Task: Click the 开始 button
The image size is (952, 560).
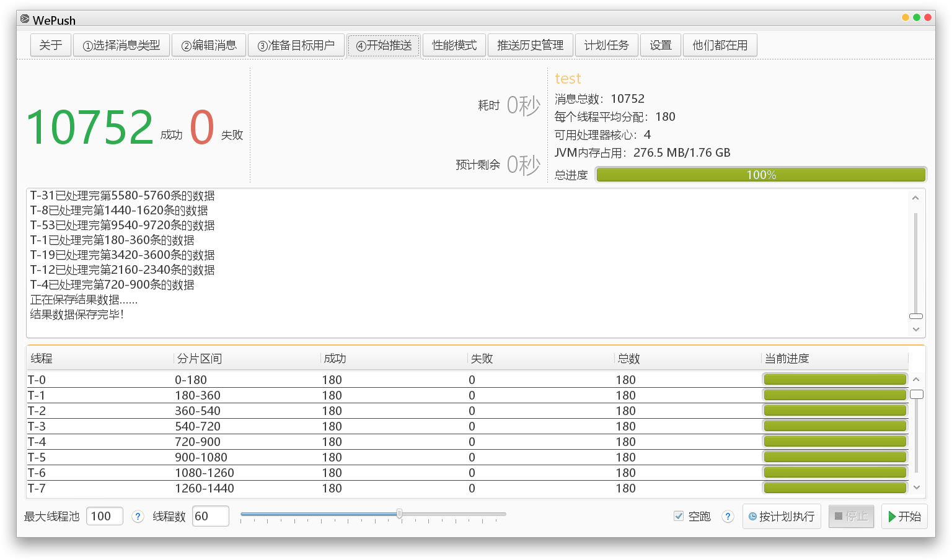Action: [904, 516]
